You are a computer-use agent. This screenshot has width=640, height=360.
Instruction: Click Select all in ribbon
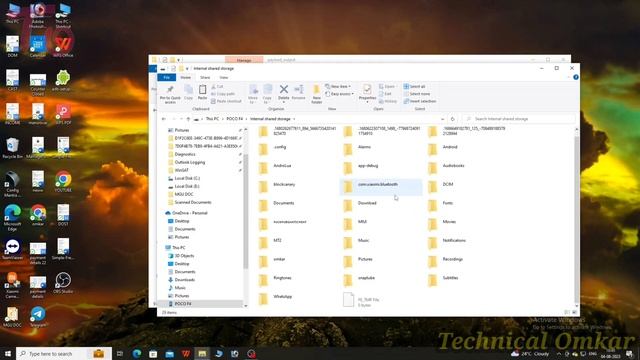coord(415,87)
